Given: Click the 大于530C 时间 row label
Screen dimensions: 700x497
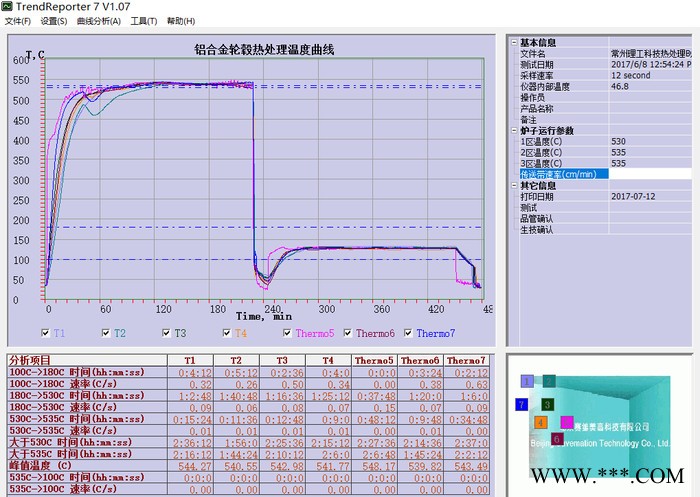Looking at the screenshot, I should (x=87, y=442).
